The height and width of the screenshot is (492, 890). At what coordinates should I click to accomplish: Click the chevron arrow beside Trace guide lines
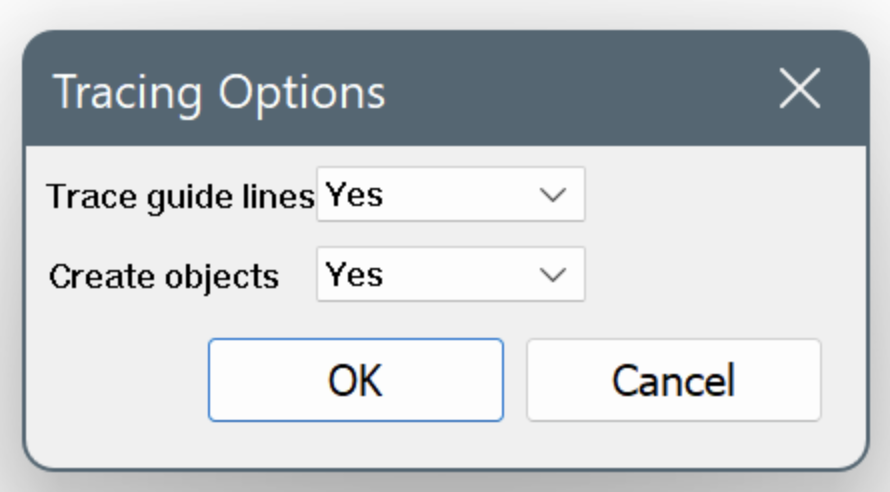(x=553, y=195)
